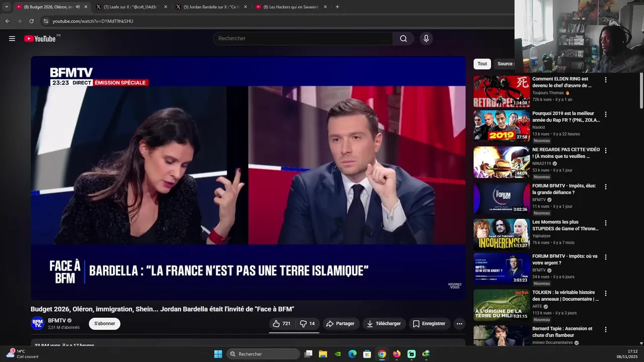This screenshot has width=644, height=362.
Task: Click the taskbar Rechercher search box
Action: [x=263, y=354]
